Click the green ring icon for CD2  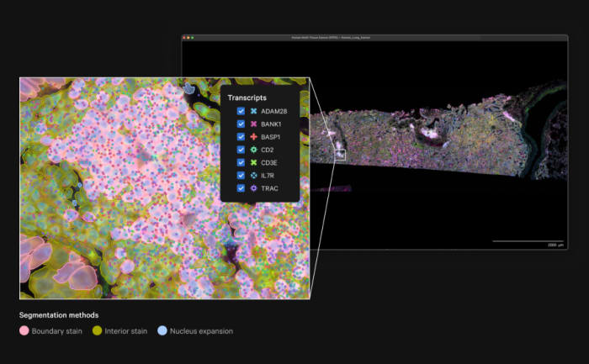254,150
